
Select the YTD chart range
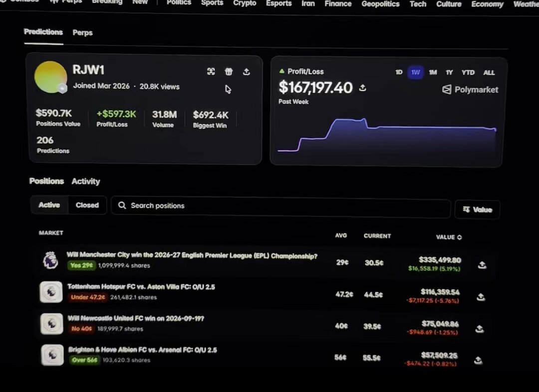468,72
